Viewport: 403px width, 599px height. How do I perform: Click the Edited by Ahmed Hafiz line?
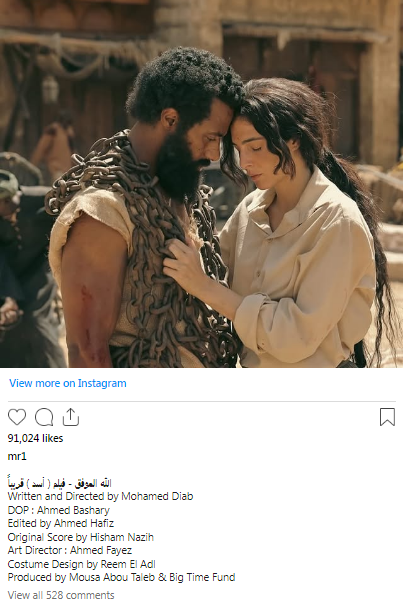click(x=61, y=523)
